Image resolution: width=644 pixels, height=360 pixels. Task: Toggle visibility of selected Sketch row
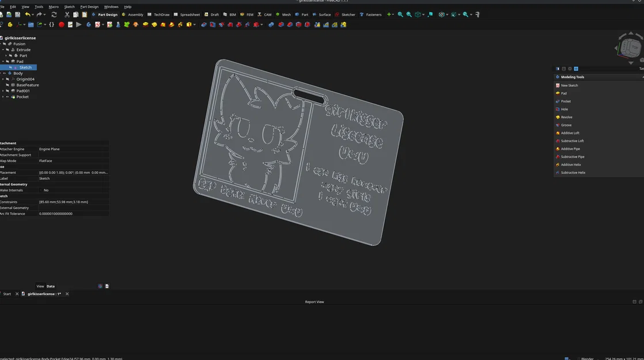tap(11, 67)
